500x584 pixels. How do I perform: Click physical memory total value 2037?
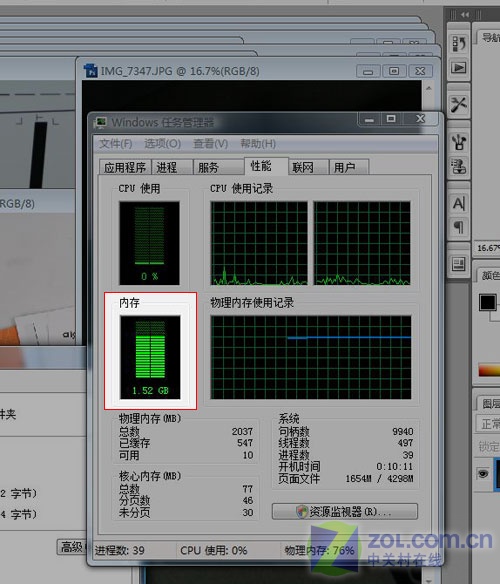242,431
